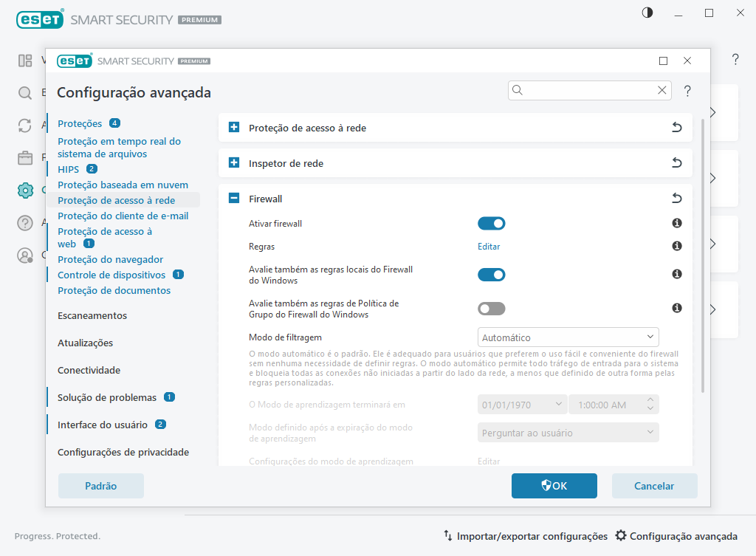Expand the Proteção de acesso à rede section
This screenshot has height=556, width=756.
[233, 127]
